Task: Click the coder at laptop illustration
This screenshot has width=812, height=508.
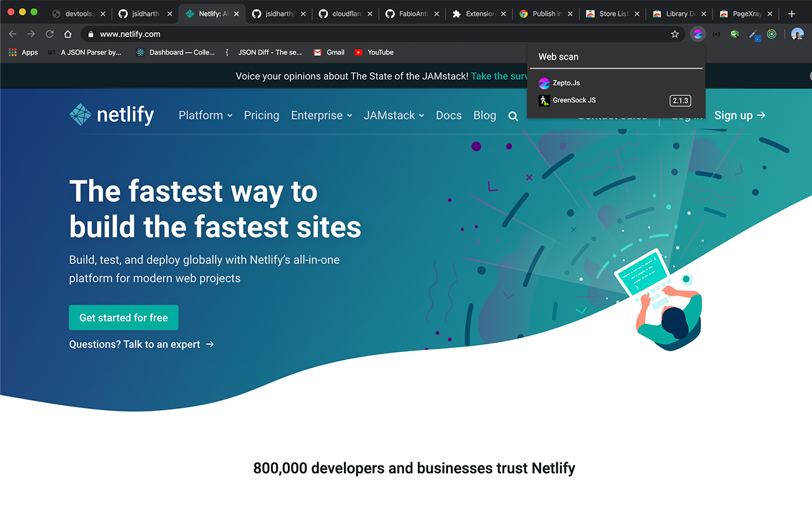Action: (660, 300)
